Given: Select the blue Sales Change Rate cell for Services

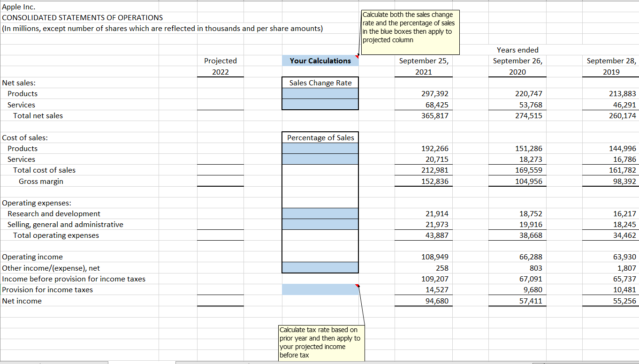Looking at the screenshot, I should point(320,105).
